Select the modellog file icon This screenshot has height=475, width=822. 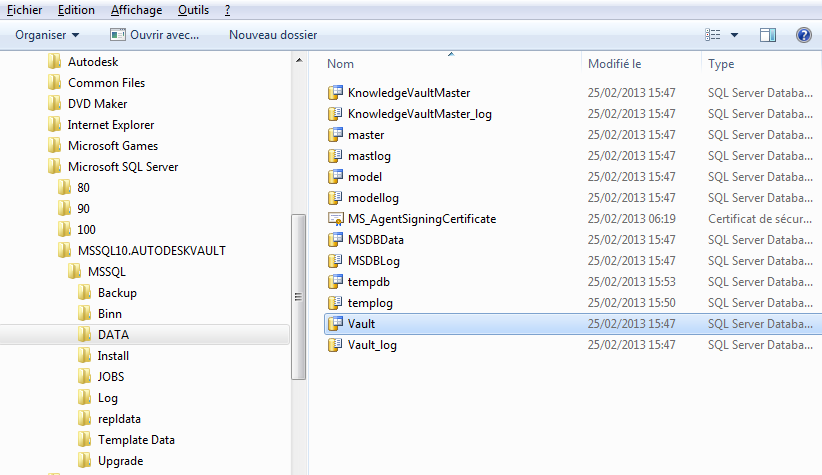click(x=336, y=198)
